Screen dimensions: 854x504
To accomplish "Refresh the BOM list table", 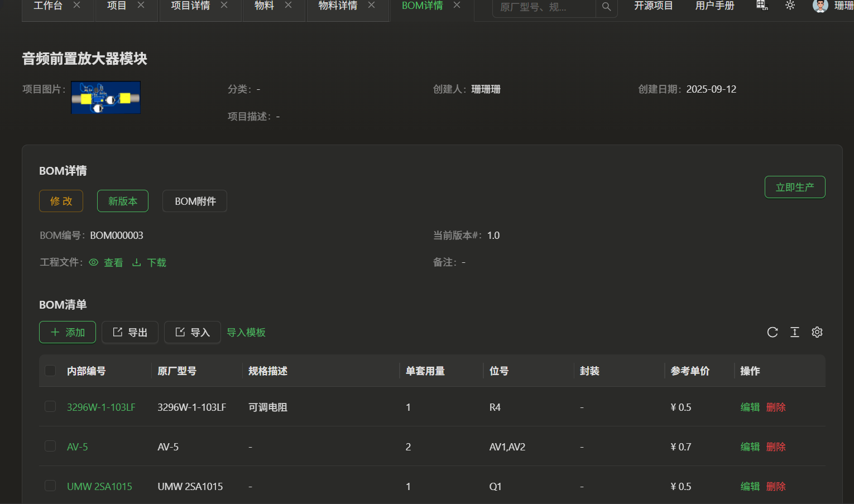I will pyautogui.click(x=773, y=333).
